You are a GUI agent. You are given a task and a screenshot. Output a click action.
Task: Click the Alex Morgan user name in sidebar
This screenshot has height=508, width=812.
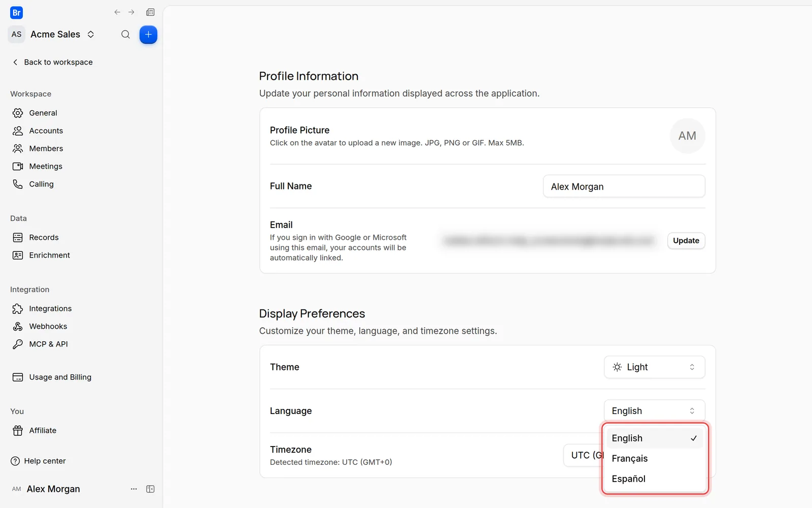(x=53, y=489)
